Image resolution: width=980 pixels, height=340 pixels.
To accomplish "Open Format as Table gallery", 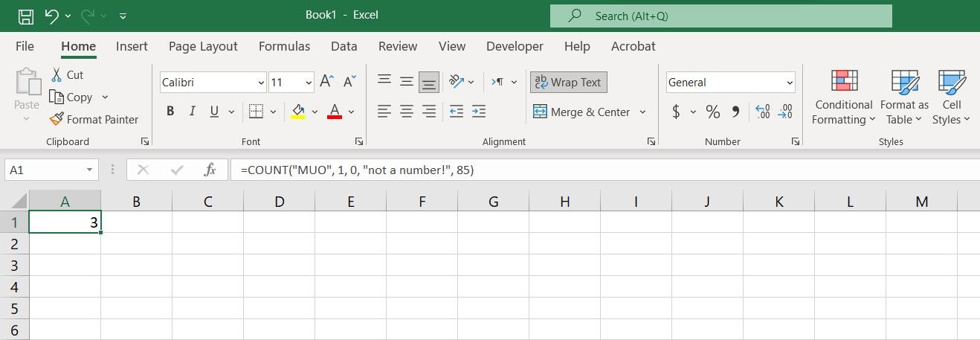I will point(904,97).
